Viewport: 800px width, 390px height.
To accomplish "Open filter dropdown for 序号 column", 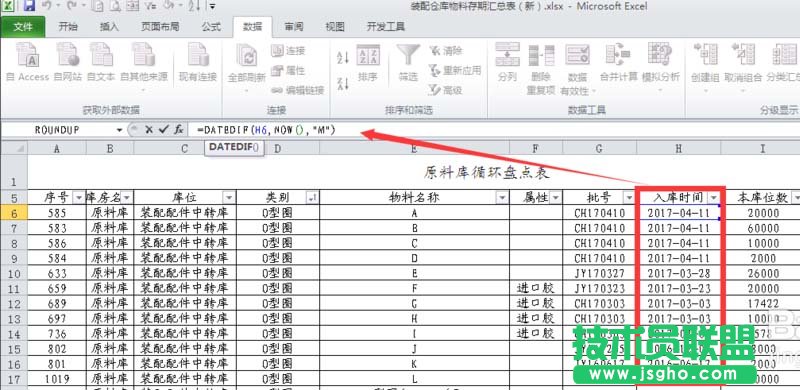I will (x=79, y=197).
